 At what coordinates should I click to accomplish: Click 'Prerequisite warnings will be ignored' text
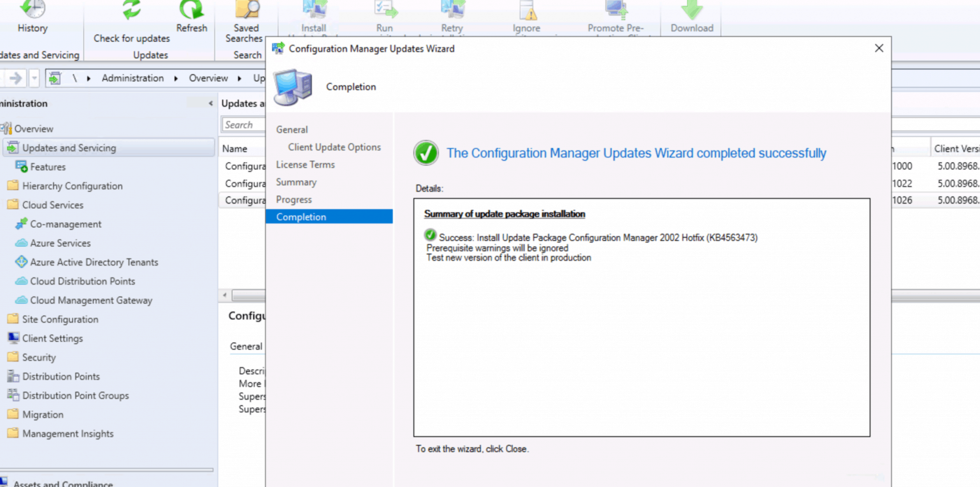[497, 248]
